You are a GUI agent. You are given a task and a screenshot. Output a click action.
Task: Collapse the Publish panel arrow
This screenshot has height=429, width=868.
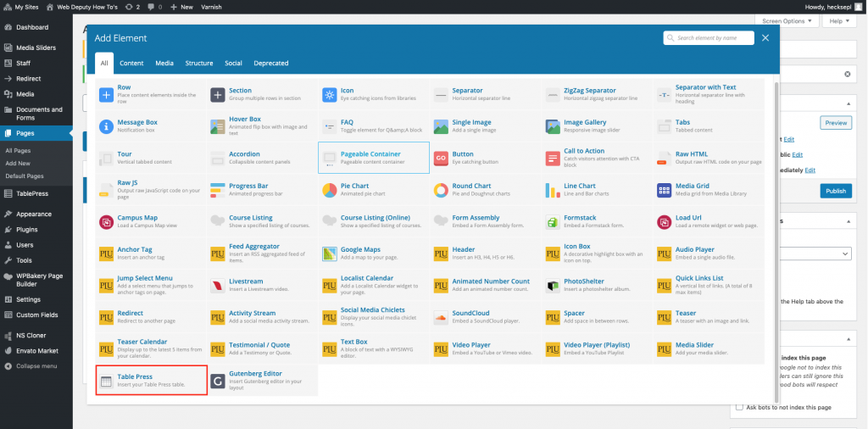click(x=848, y=103)
